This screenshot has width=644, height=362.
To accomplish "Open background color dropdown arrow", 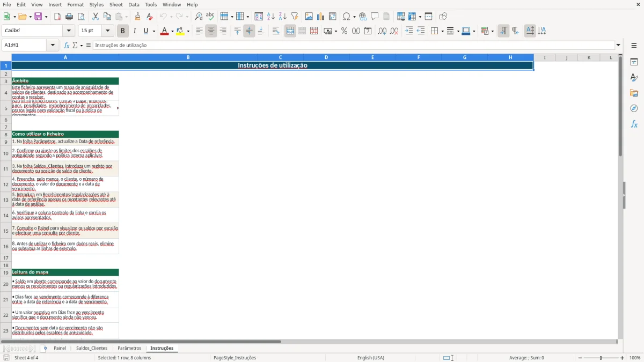I will click(188, 31).
